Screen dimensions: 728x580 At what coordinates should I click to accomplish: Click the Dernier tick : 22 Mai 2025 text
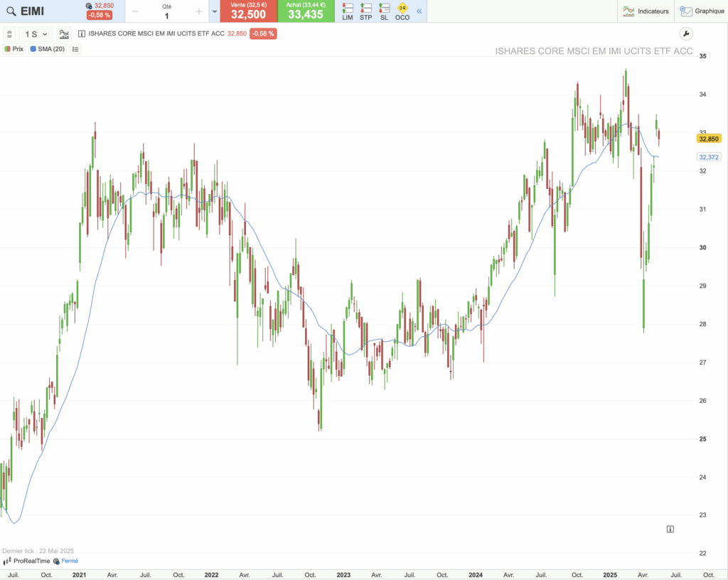(38, 551)
